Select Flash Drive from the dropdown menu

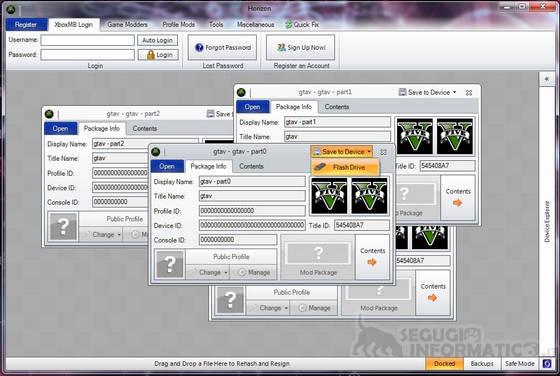(345, 167)
